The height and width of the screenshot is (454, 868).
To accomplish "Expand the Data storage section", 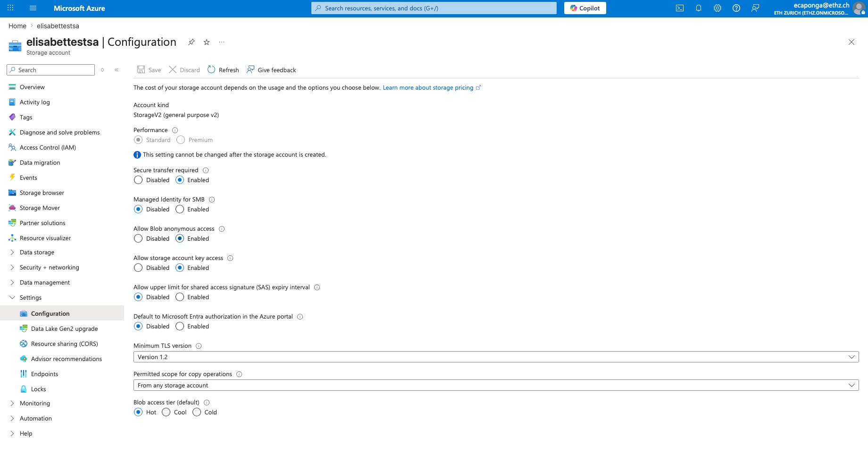I will pyautogui.click(x=12, y=252).
